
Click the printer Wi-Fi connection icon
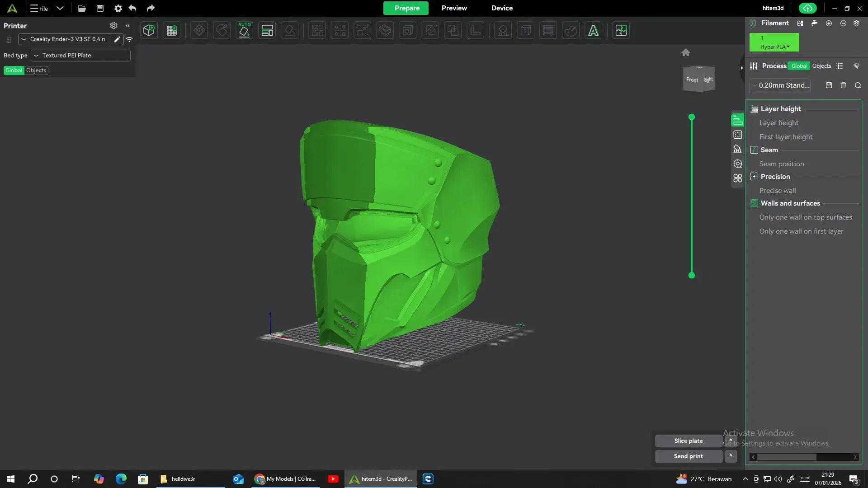[x=129, y=39]
